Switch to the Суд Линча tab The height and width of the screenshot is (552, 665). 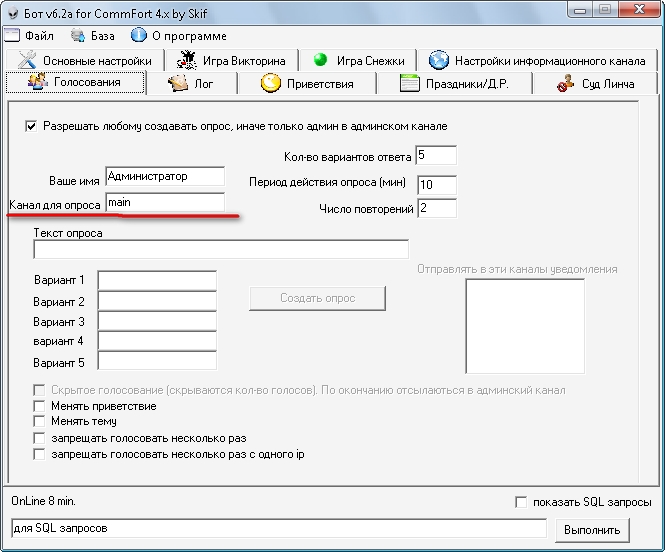[x=597, y=84]
